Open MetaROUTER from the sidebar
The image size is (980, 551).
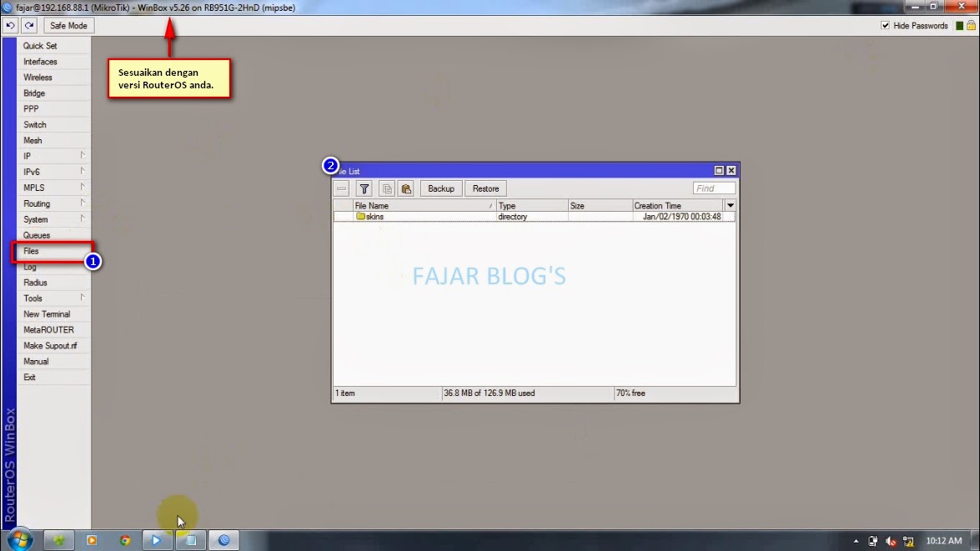point(48,330)
